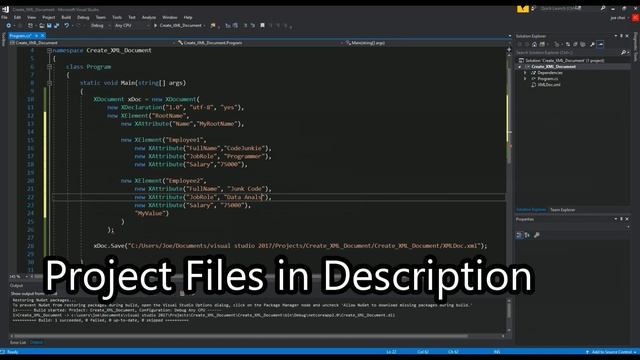Open the File menu
Image resolution: width=640 pixels, height=360 pixels.
(x=4, y=18)
